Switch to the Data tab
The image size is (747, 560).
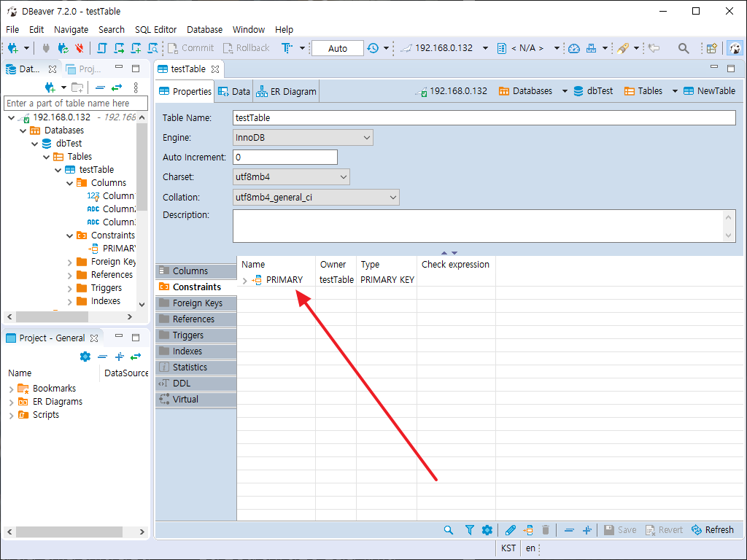(234, 91)
